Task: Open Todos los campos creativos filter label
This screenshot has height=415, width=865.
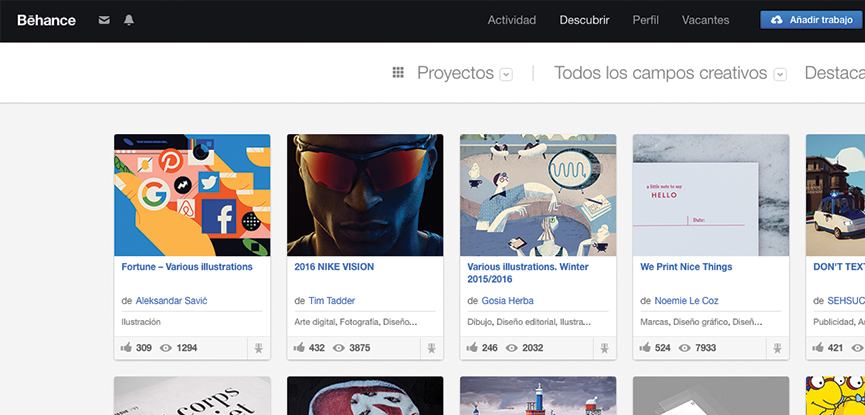Action: coord(660,73)
